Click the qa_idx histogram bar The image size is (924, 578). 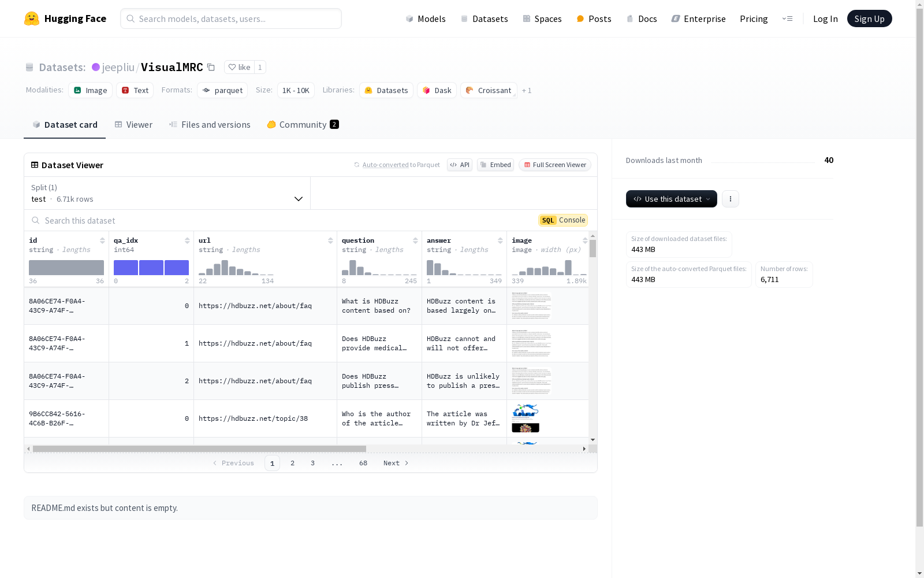151,268
